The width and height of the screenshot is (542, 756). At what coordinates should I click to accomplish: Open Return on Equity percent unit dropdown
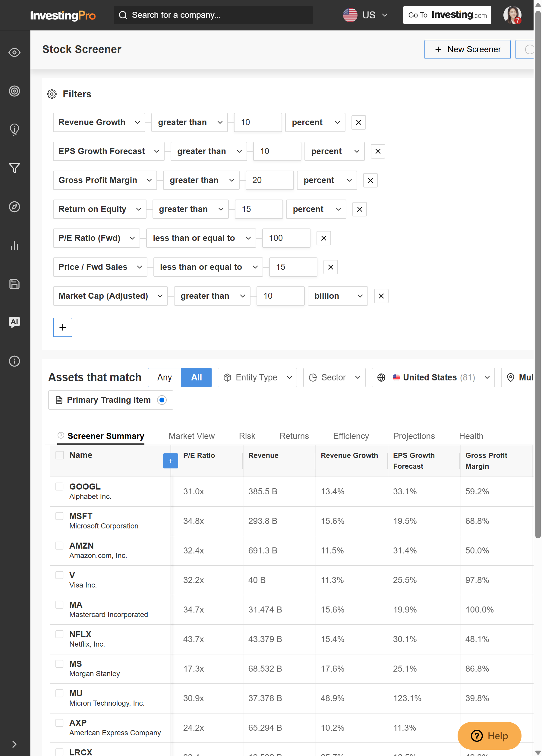[x=316, y=209]
